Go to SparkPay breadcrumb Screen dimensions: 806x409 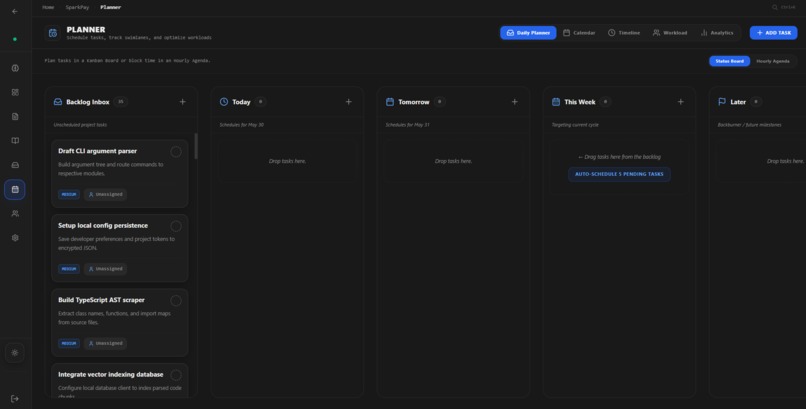(77, 7)
